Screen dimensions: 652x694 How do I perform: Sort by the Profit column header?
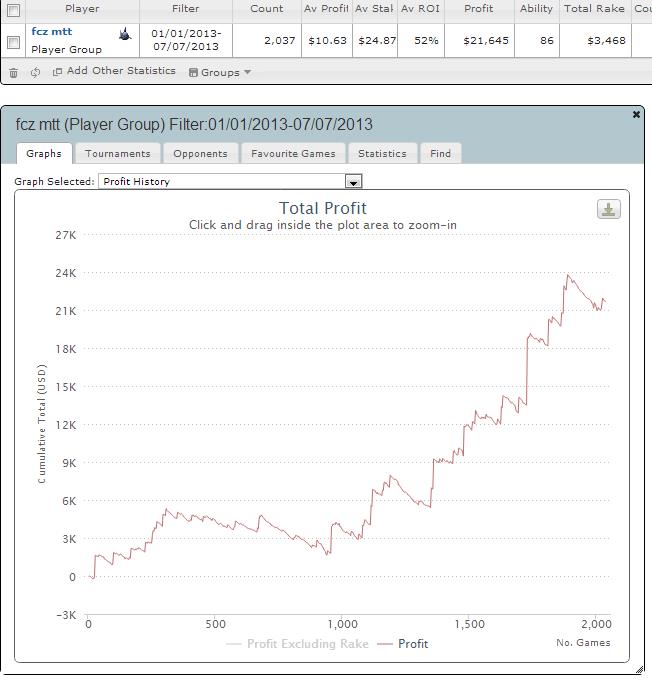point(478,9)
